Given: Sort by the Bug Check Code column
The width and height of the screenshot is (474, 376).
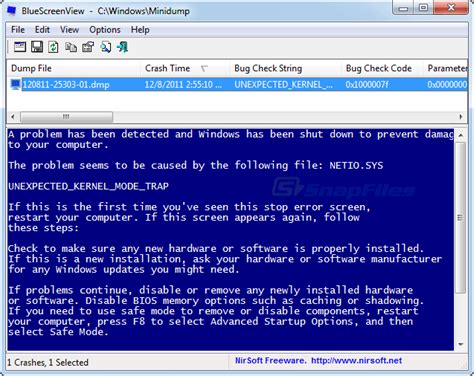Looking at the screenshot, I should pyautogui.click(x=382, y=68).
